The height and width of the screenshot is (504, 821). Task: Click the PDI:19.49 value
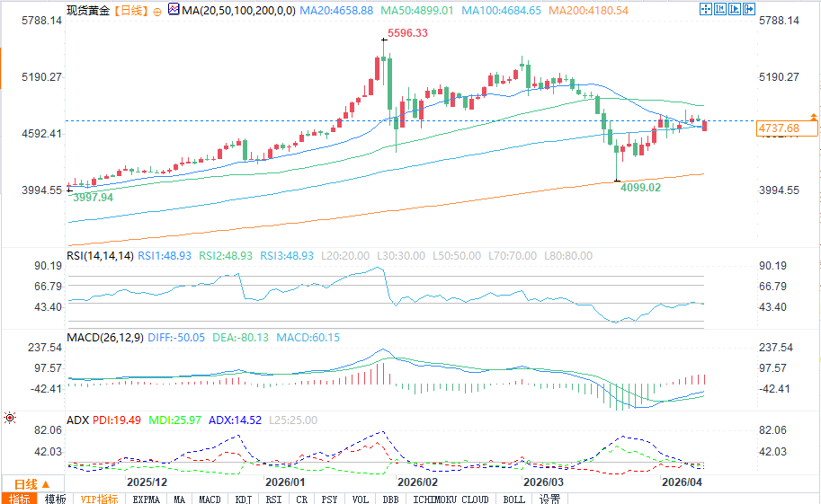point(117,420)
